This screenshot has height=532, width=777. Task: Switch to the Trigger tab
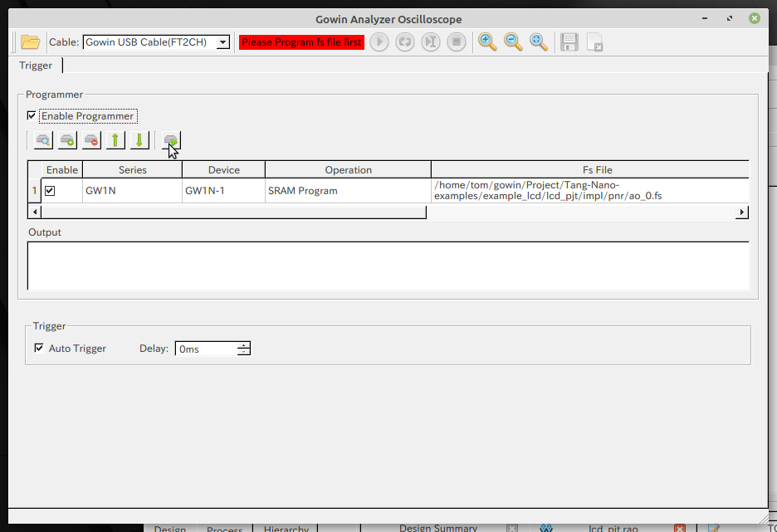(36, 66)
